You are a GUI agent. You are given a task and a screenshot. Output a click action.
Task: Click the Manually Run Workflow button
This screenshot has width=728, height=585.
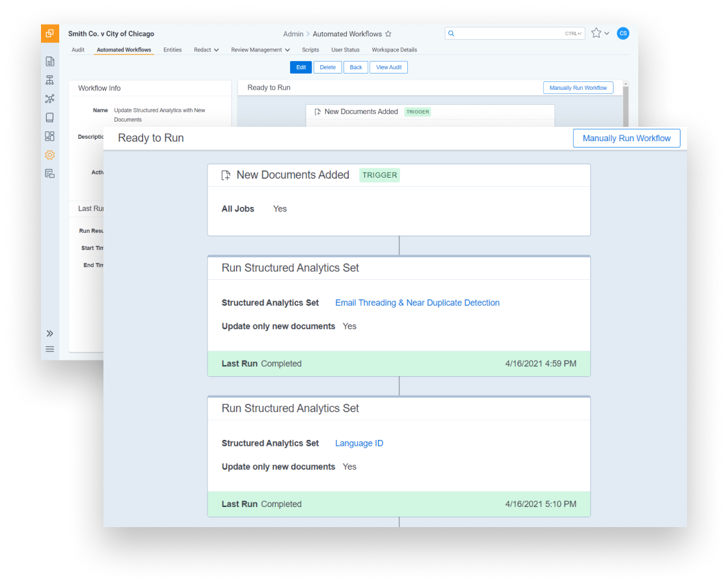click(626, 138)
